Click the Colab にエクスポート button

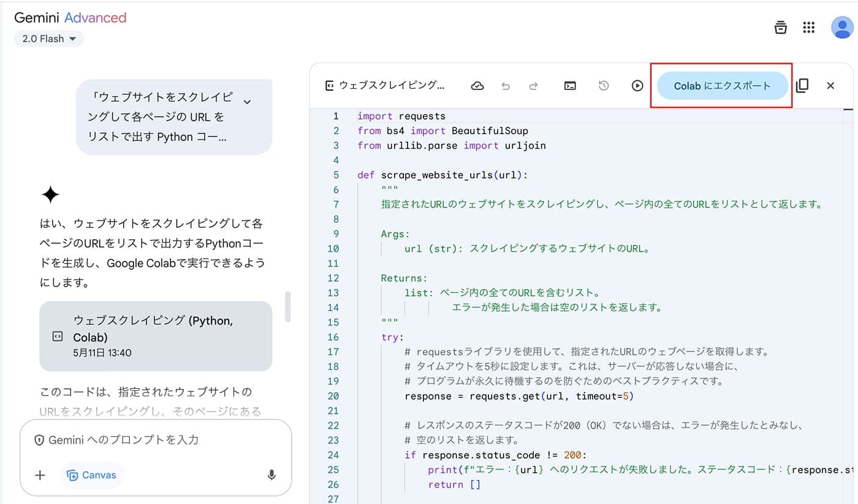tap(722, 86)
